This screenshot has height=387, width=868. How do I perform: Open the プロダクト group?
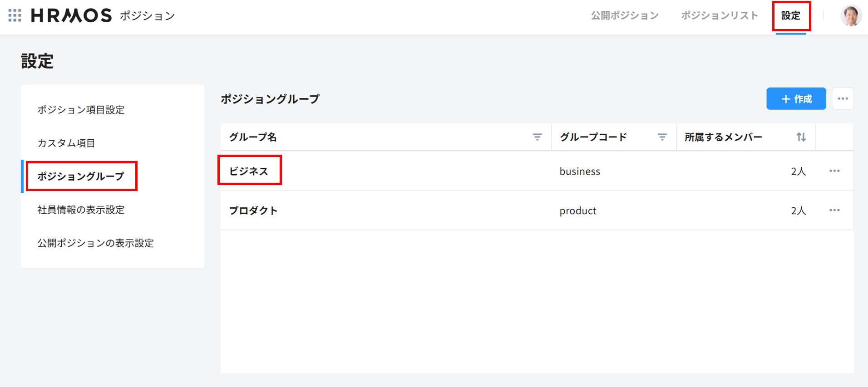[x=253, y=211]
